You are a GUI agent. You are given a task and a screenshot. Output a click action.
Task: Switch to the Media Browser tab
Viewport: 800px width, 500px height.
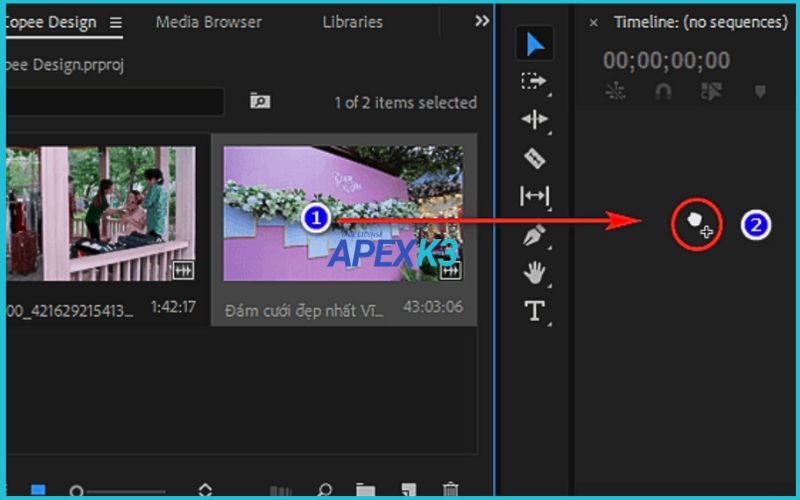[x=208, y=22]
